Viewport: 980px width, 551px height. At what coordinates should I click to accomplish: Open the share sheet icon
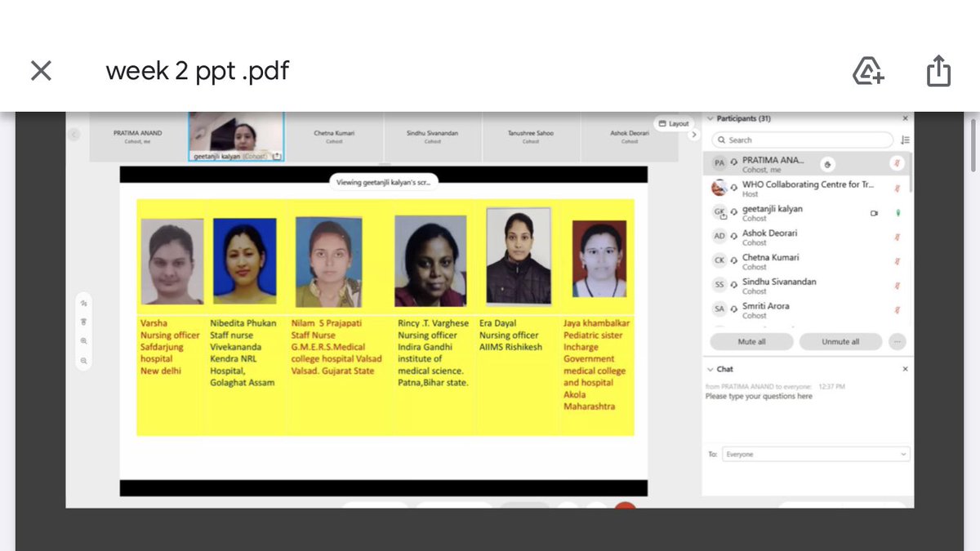point(938,70)
